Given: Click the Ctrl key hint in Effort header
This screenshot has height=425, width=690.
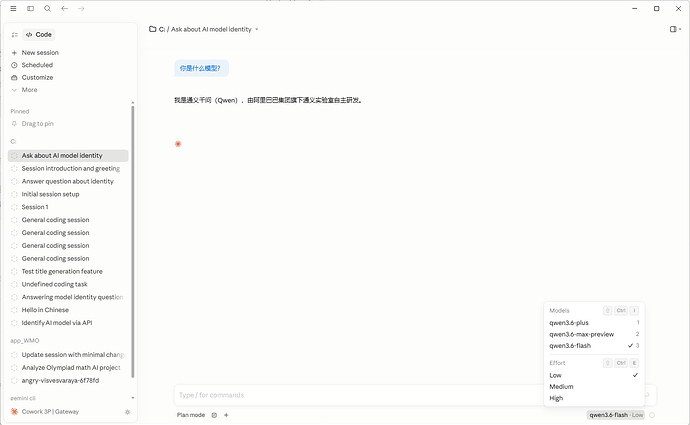Looking at the screenshot, I should (x=621, y=363).
